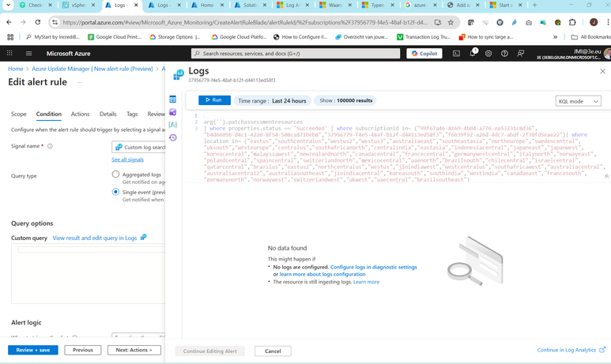Open the Cloud Shell icon
The height and width of the screenshot is (364, 611).
[x=456, y=54]
